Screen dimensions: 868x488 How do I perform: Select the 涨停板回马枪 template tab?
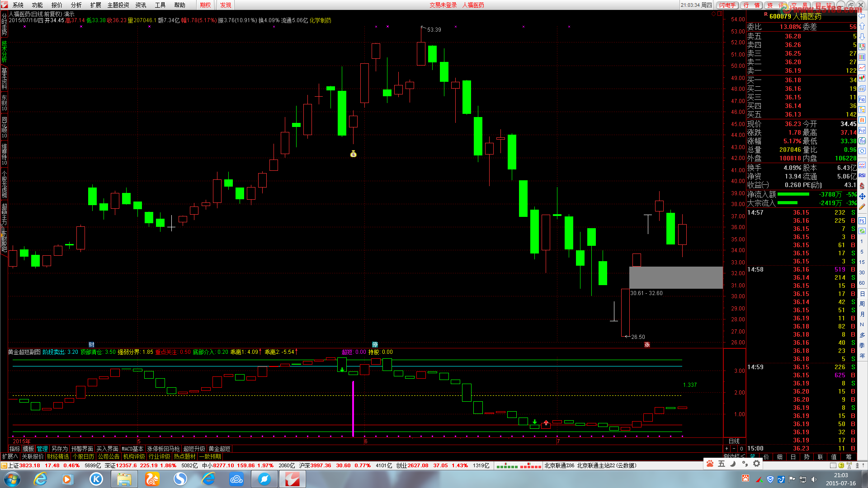(x=163, y=449)
